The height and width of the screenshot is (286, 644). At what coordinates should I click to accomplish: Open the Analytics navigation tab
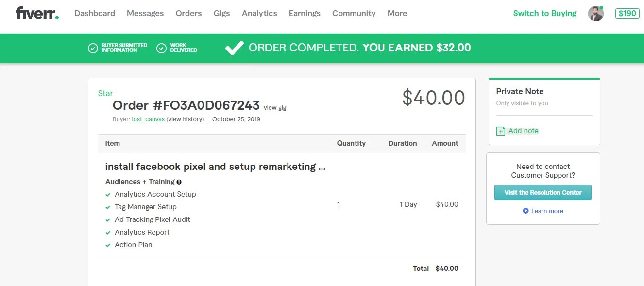tap(259, 14)
